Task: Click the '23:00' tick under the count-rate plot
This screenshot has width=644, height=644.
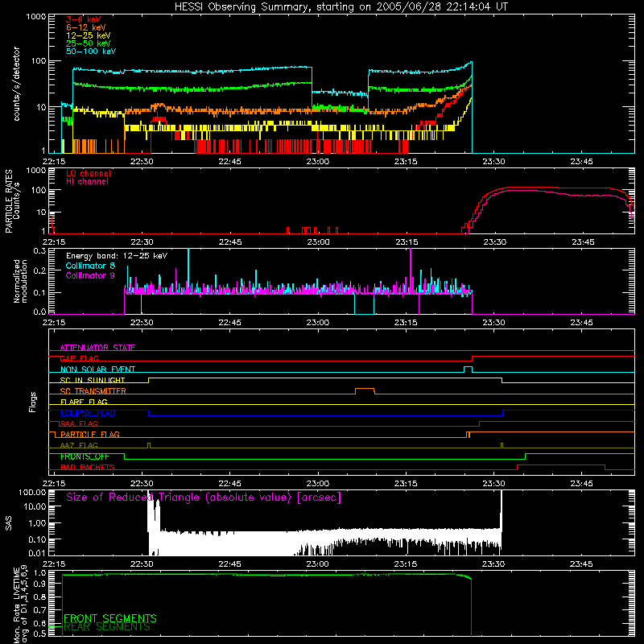Action: (x=317, y=162)
